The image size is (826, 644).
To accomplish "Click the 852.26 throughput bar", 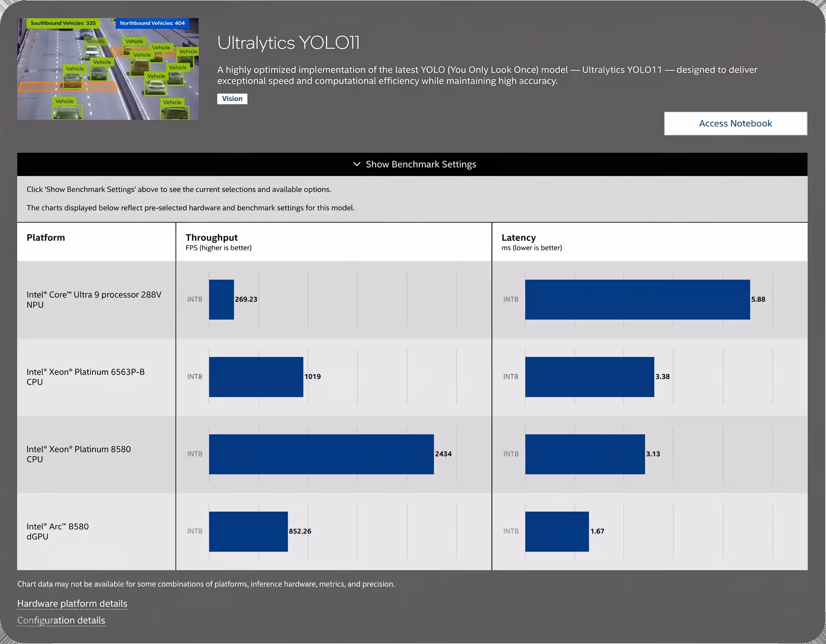I will point(248,531).
